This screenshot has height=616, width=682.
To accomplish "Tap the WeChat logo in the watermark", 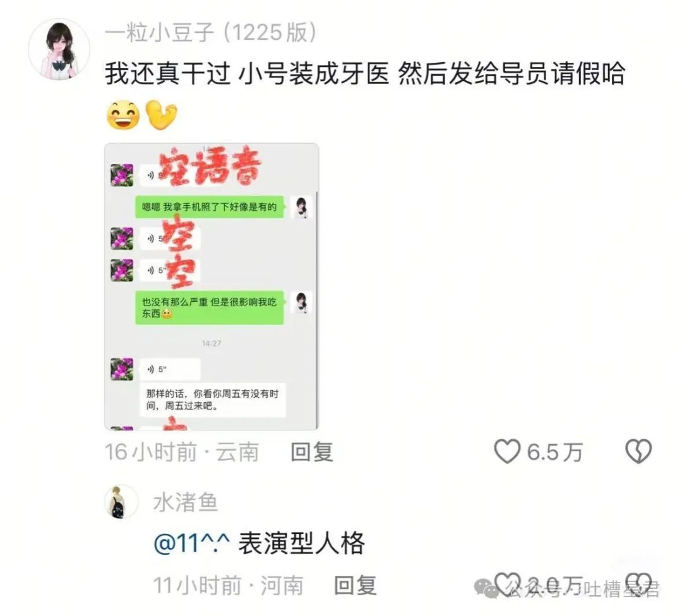I will click(x=487, y=588).
